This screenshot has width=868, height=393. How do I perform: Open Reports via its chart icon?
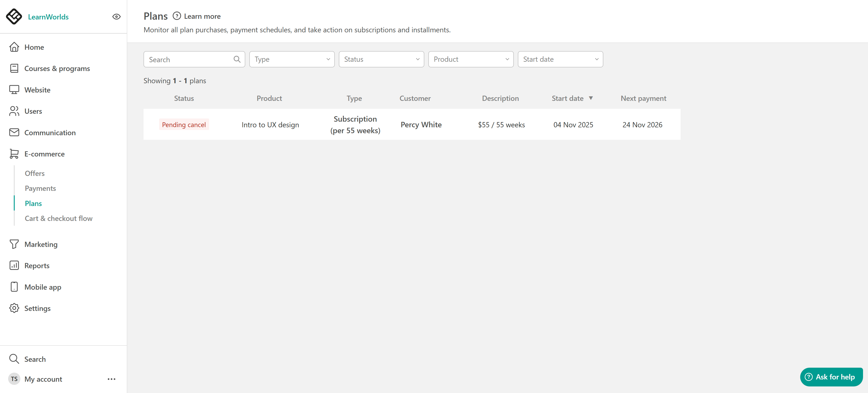click(14, 266)
